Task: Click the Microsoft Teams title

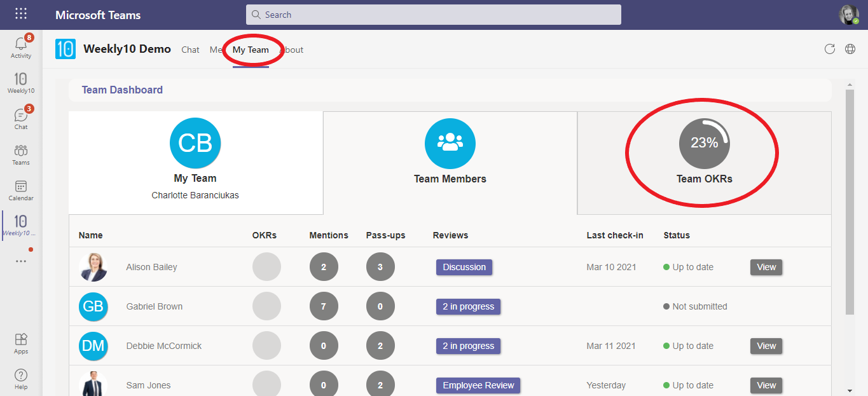Action: pos(98,15)
